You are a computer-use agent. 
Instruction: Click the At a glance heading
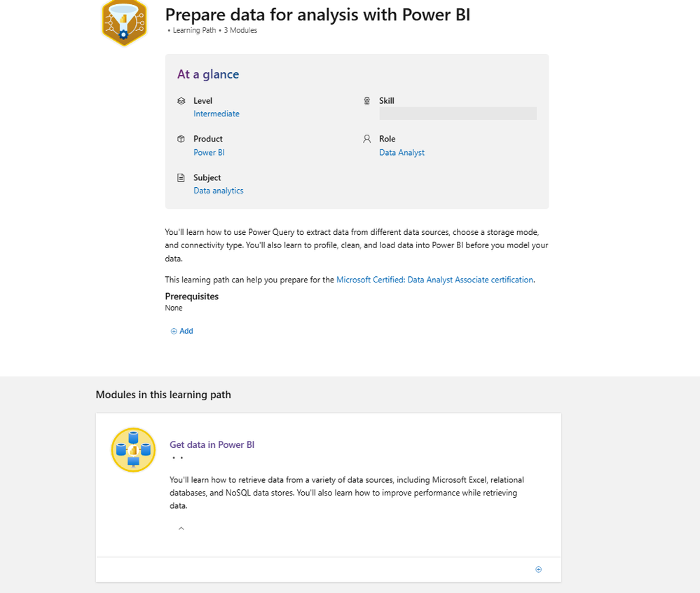(x=208, y=74)
